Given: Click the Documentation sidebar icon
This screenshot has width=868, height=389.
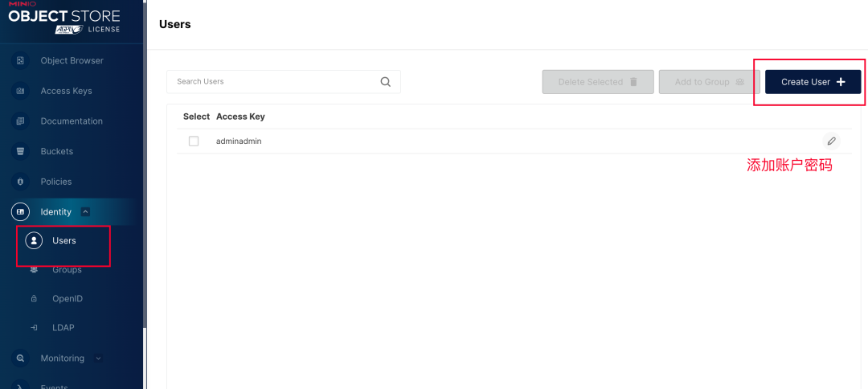Looking at the screenshot, I should 20,121.
